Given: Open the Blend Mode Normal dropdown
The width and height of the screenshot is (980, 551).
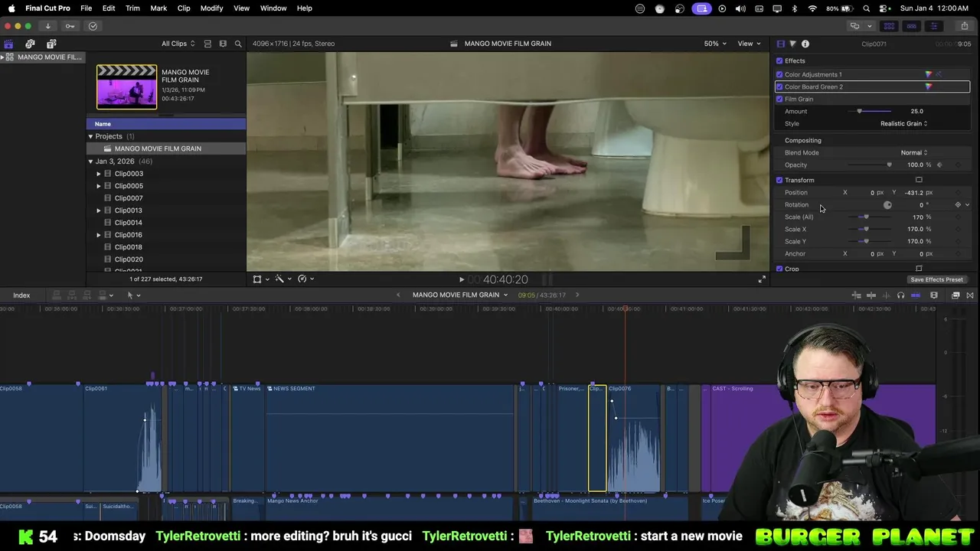Looking at the screenshot, I should [913, 152].
